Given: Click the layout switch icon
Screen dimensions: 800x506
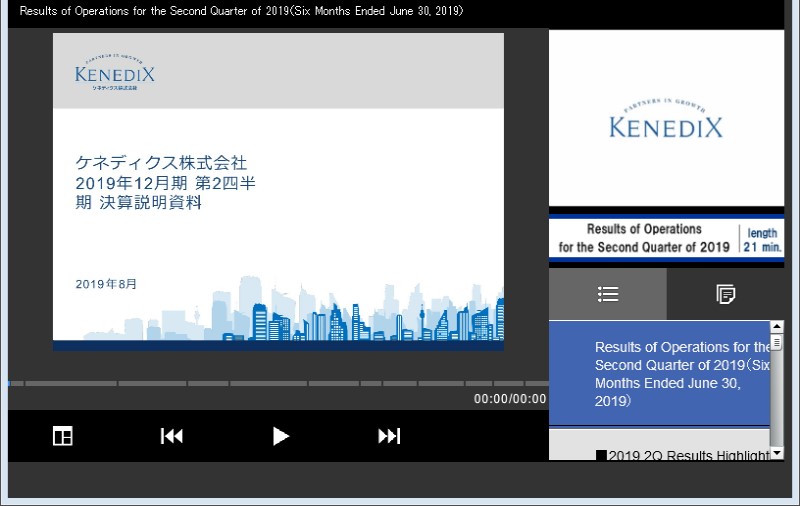Looking at the screenshot, I should click(63, 436).
